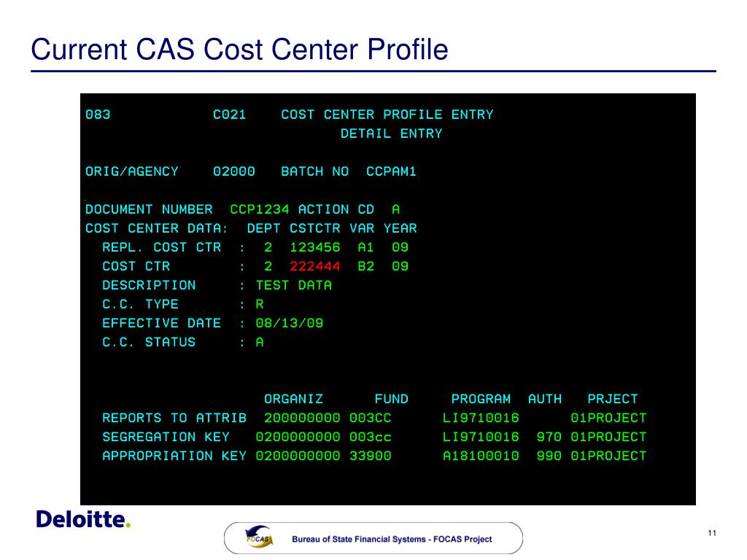Click the REPORTS TO ATTRIB label

point(174,418)
